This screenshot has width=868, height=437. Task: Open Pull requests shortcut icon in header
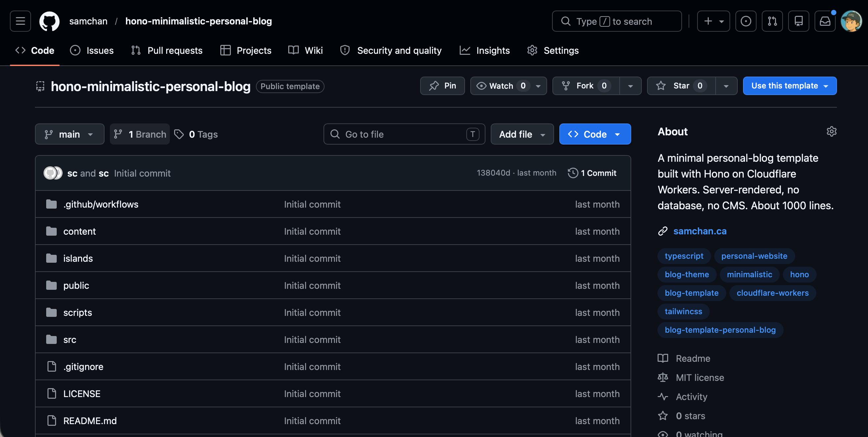(772, 21)
